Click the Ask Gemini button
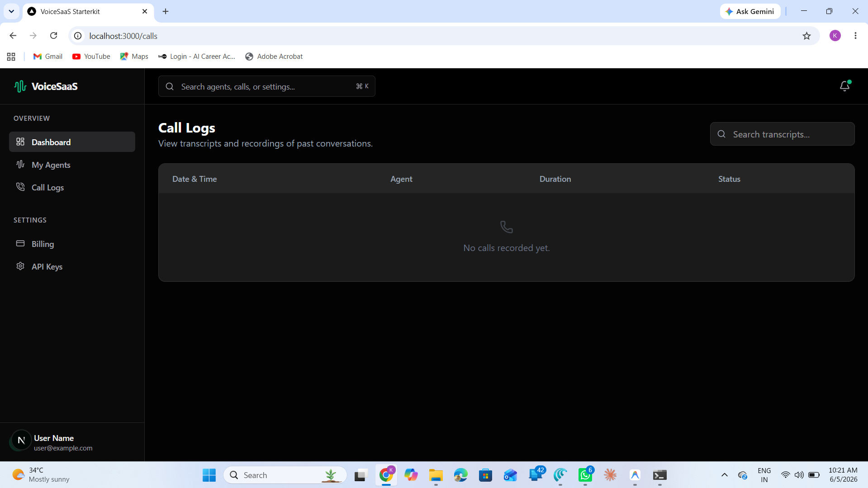The height and width of the screenshot is (488, 868). [x=750, y=11]
